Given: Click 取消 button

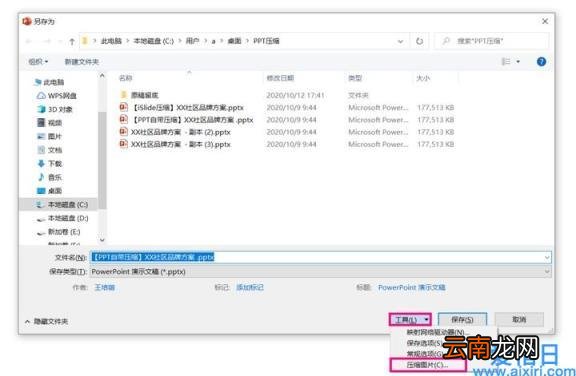Looking at the screenshot, I should point(519,319).
